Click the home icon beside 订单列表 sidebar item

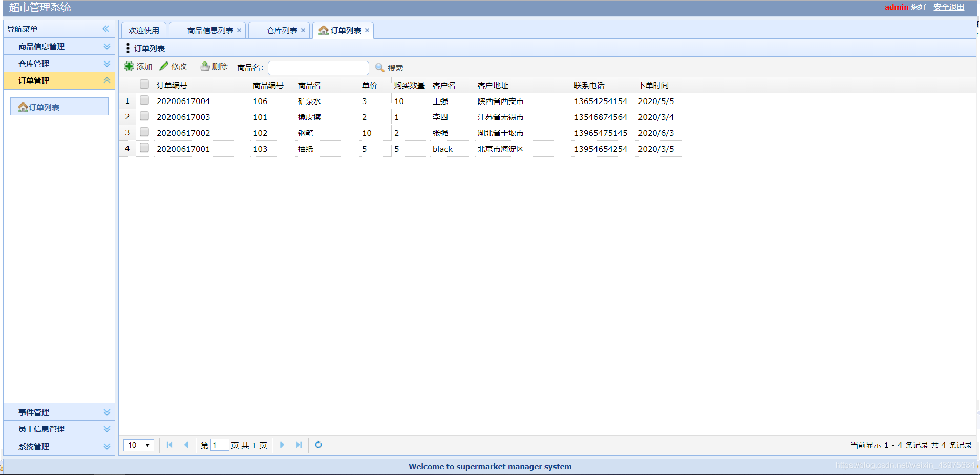(x=23, y=107)
